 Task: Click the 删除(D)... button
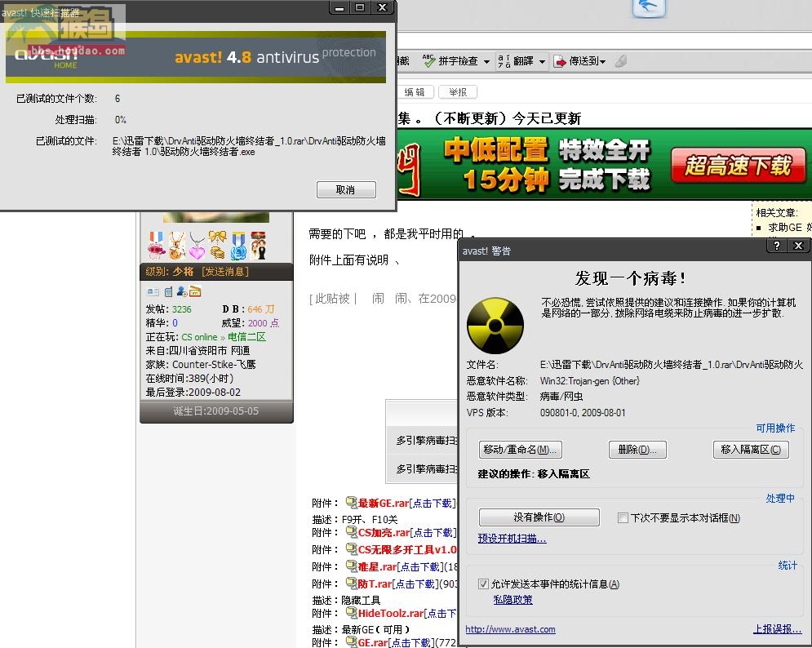pyautogui.click(x=637, y=450)
